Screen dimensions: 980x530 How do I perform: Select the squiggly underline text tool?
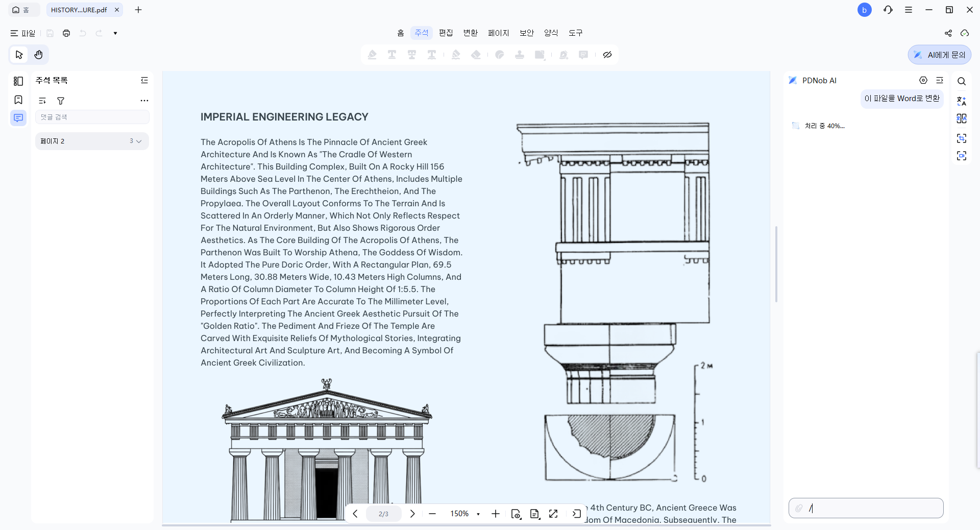pos(432,55)
